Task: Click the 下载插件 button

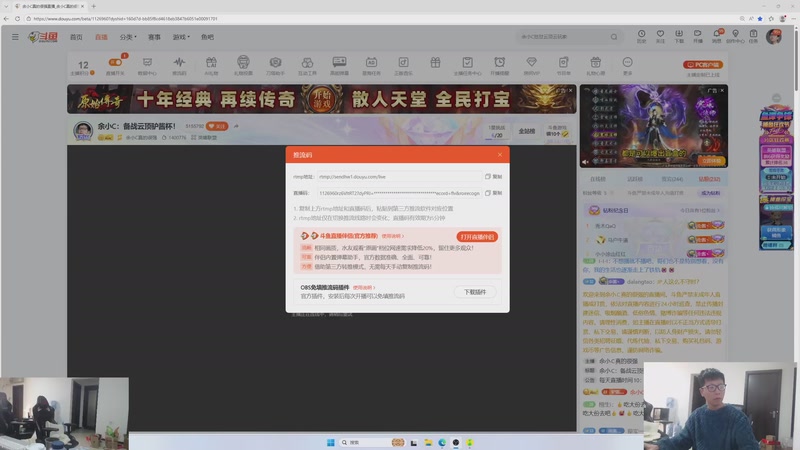Action: click(x=475, y=292)
